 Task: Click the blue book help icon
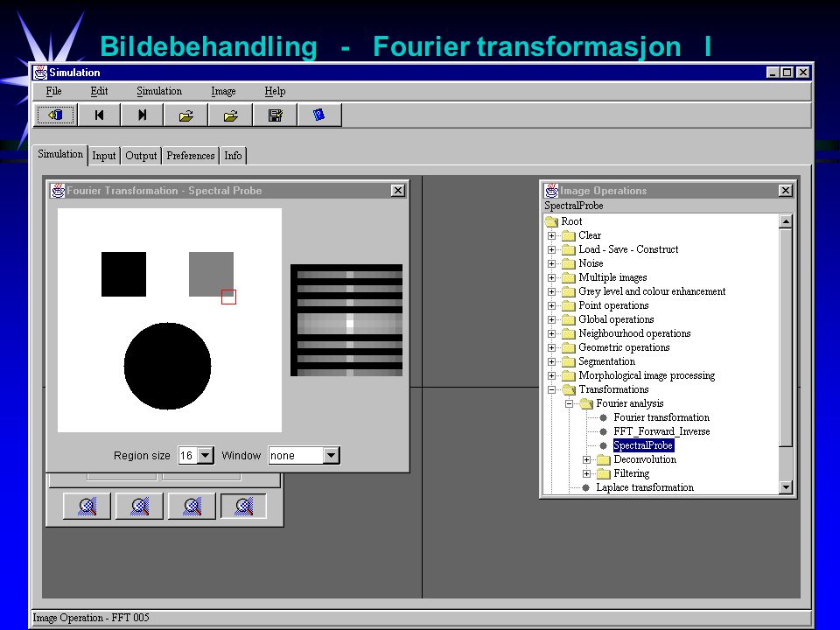(318, 115)
